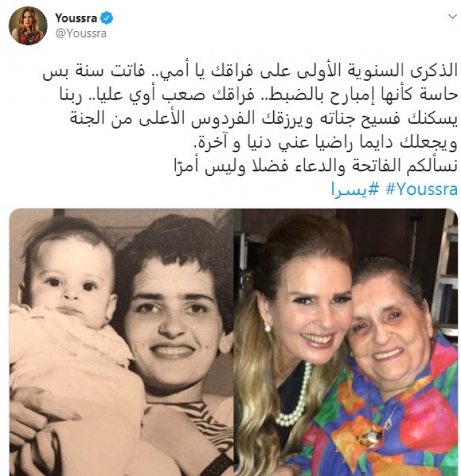Image resolution: width=461 pixels, height=476 pixels.
Task: Open the Youssra display name link
Action: coord(76,18)
